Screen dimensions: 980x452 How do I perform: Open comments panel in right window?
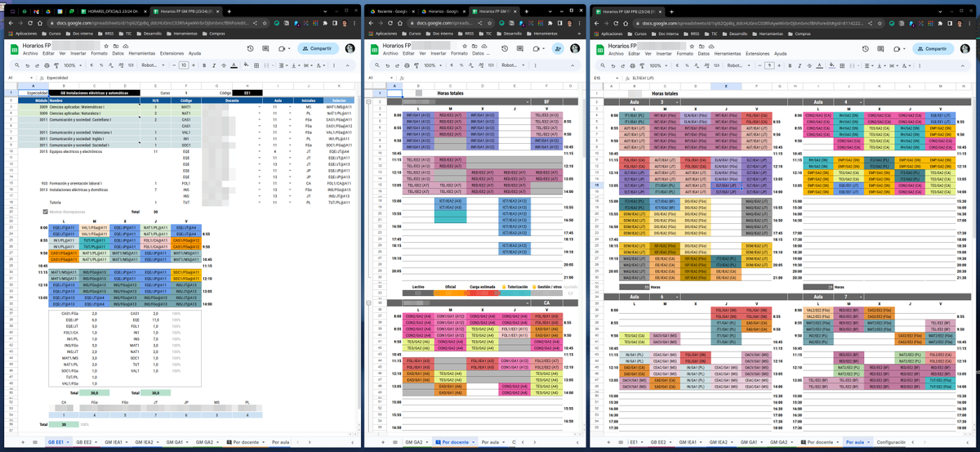point(880,48)
